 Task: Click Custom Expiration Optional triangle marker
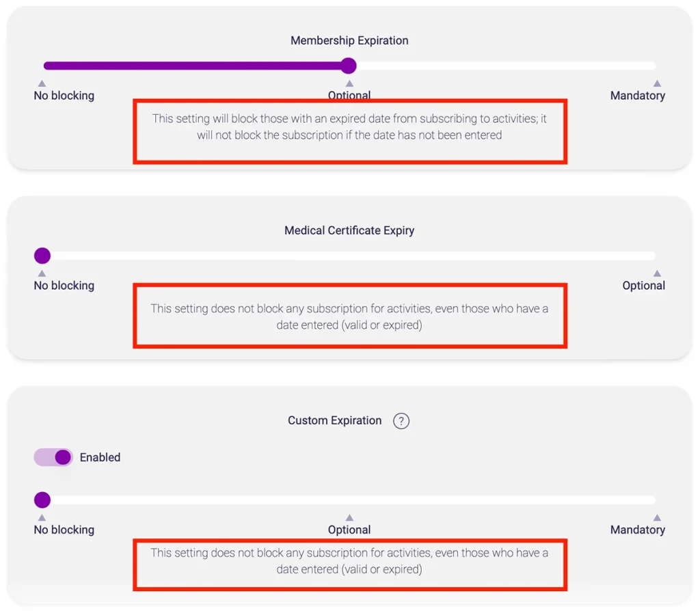click(349, 517)
